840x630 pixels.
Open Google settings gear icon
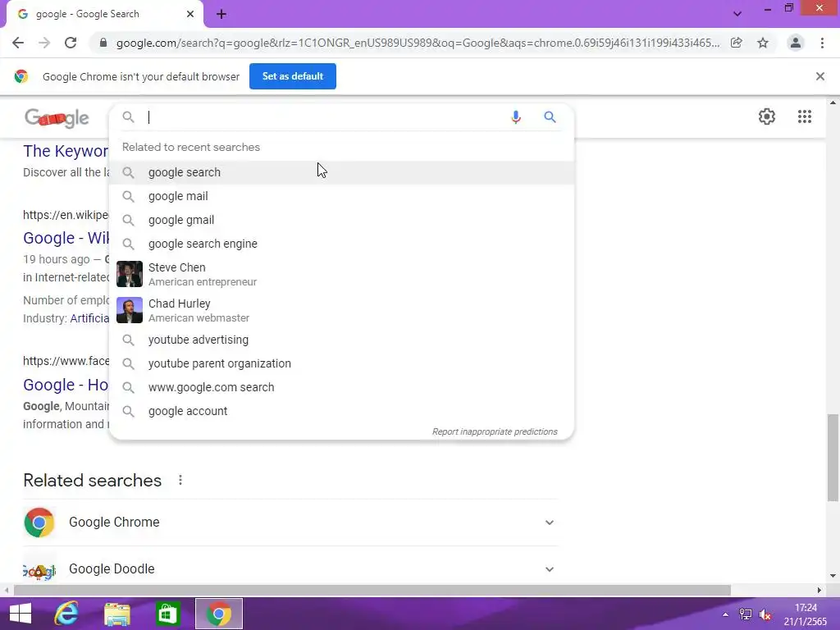click(x=767, y=116)
